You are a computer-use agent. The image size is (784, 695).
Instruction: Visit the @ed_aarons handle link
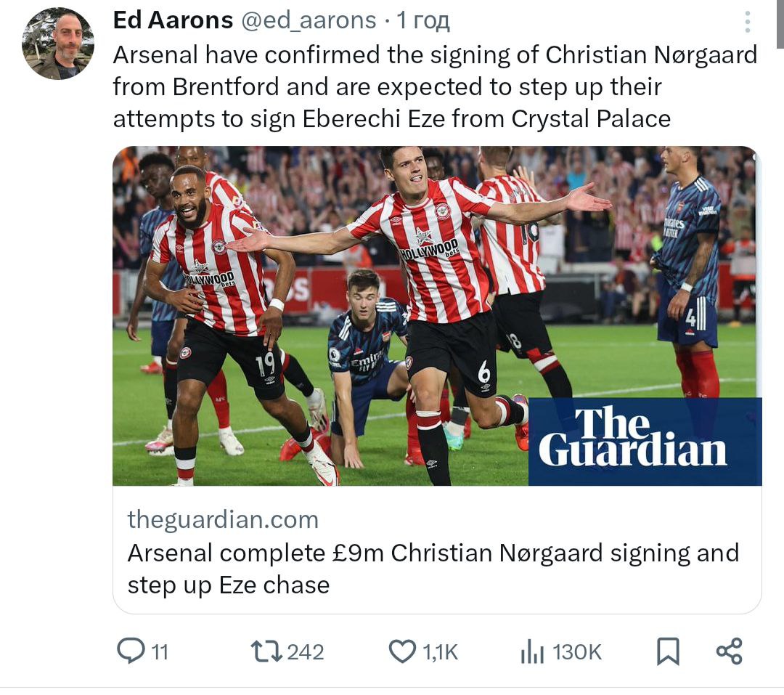point(309,21)
